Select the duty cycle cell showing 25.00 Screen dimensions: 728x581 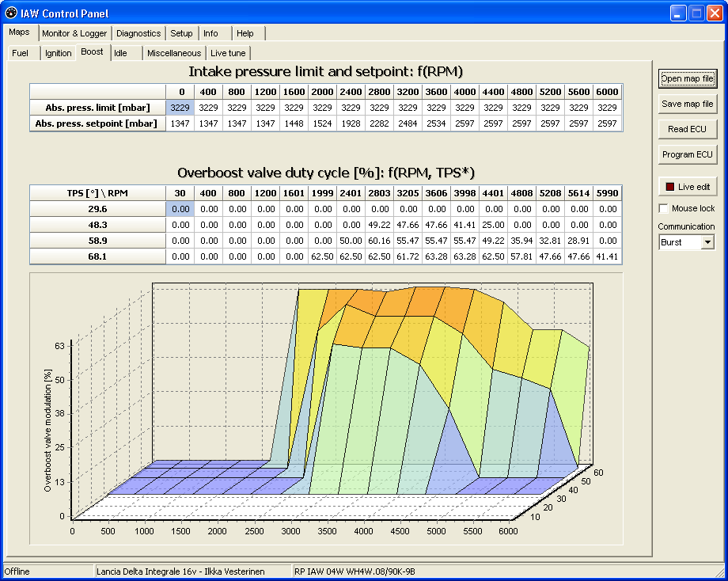point(493,225)
